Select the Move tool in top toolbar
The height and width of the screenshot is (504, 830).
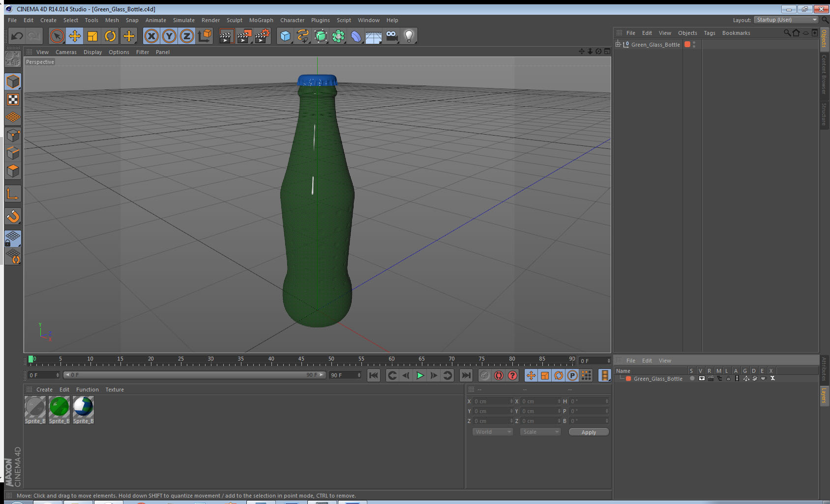[75, 36]
